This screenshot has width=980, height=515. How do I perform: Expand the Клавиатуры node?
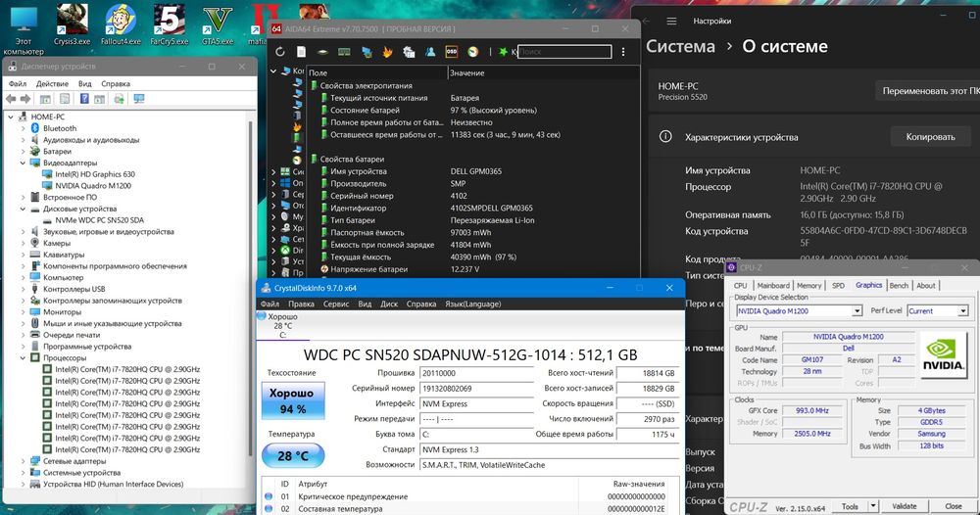click(24, 255)
